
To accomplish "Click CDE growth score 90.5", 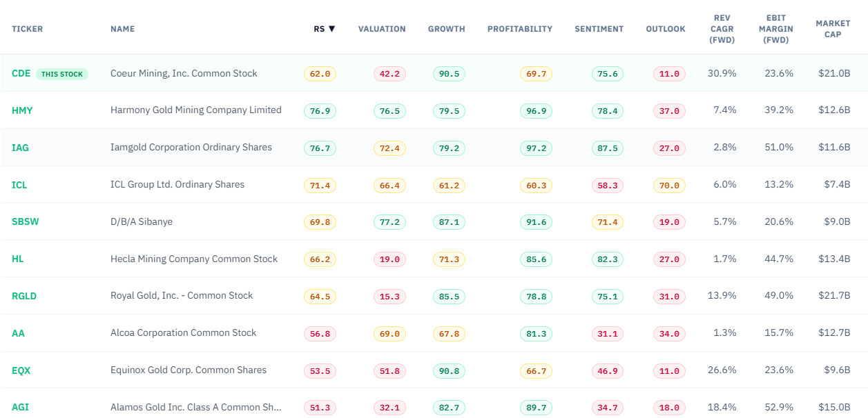I will (449, 74).
